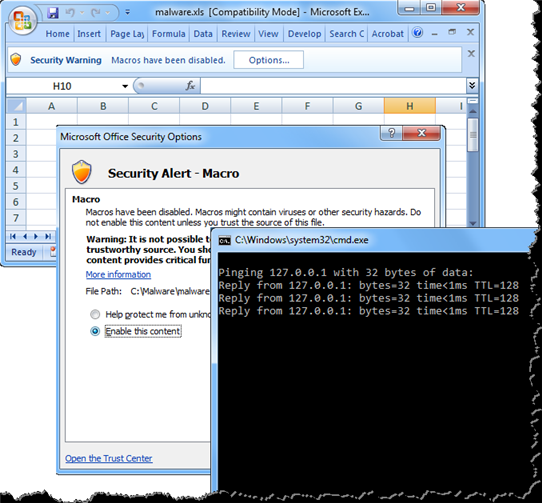This screenshot has height=503, width=542.
Task: Restore the workbook window in ribbon
Action: click(452, 32)
